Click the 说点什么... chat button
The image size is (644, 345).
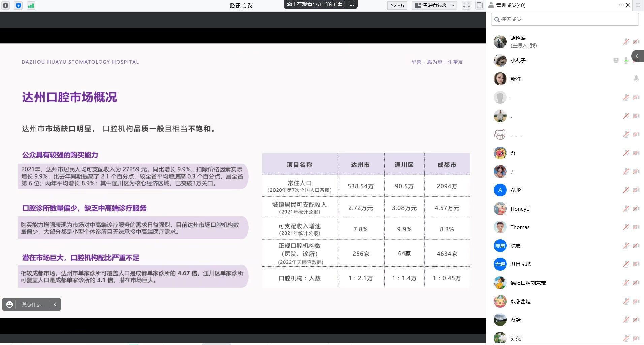tap(33, 304)
